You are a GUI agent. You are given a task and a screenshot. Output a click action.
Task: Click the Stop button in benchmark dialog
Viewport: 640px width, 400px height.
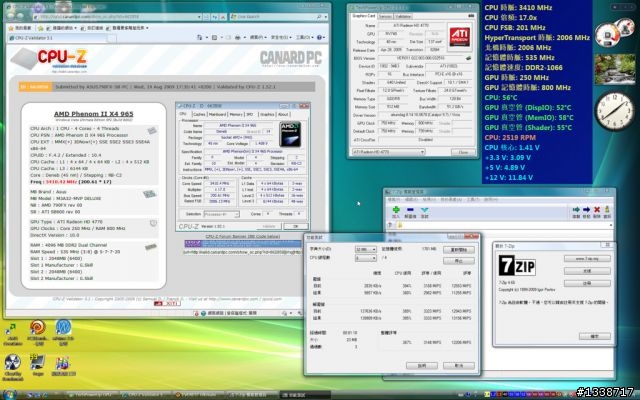pos(459,261)
